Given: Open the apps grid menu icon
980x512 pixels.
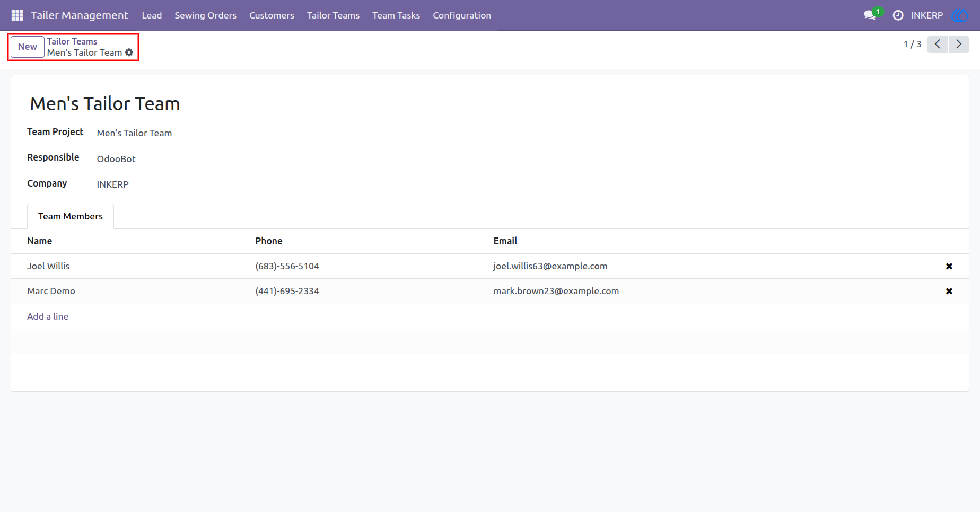Looking at the screenshot, I should 17,15.
